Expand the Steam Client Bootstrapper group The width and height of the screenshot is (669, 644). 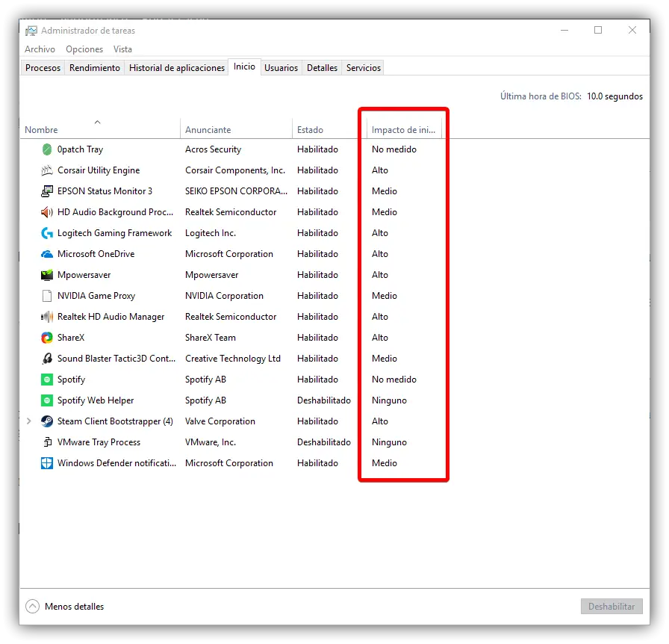pos(28,421)
